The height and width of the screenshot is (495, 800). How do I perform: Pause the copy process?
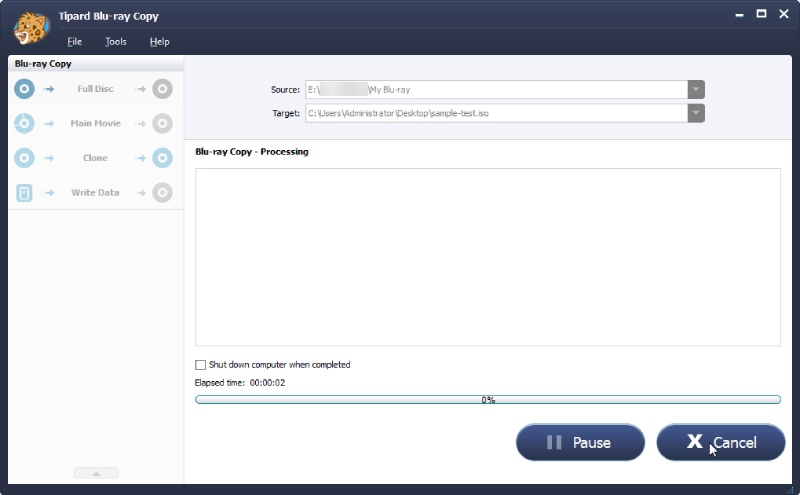[x=581, y=442]
